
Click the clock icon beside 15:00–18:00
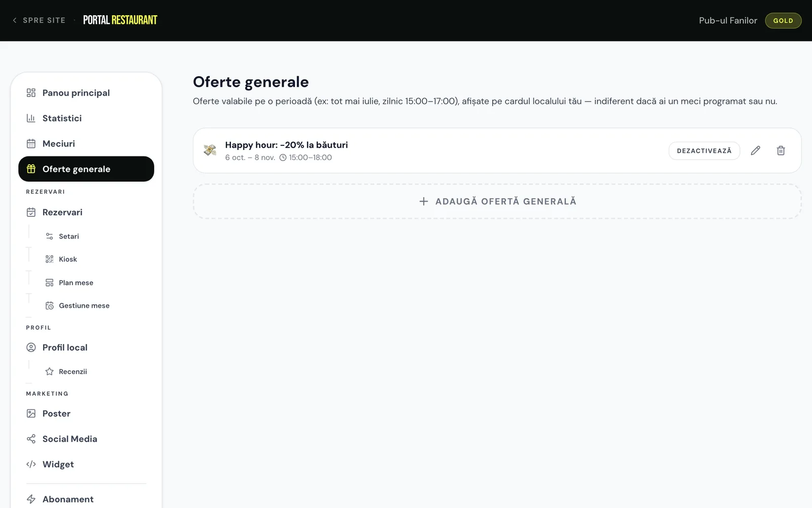coord(283,157)
